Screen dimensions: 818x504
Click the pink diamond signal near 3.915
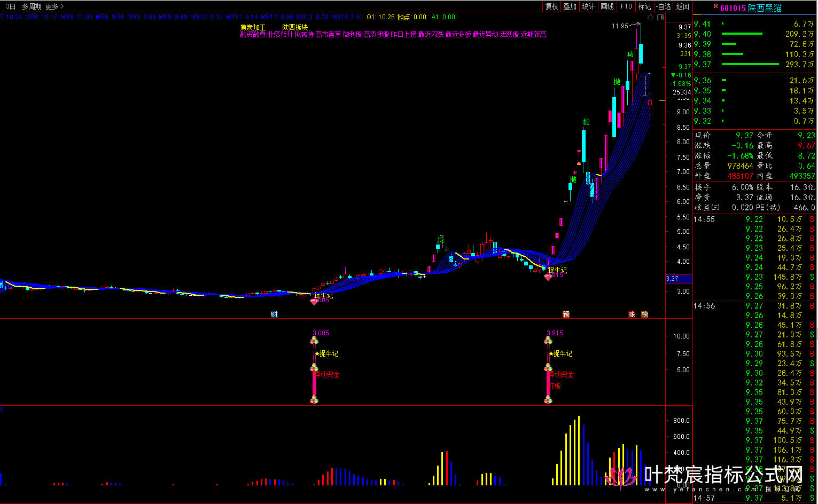point(548,277)
